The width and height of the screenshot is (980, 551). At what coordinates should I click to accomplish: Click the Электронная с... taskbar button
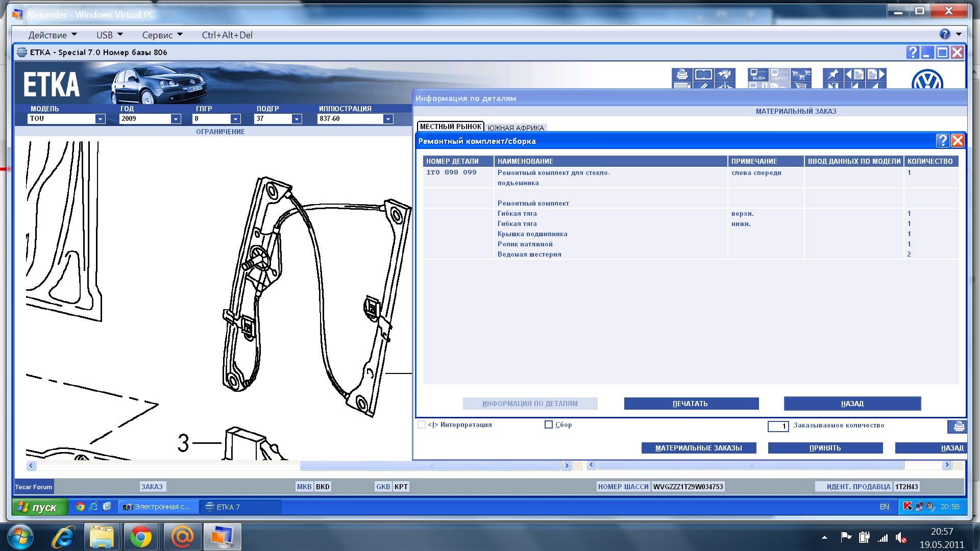coord(158,507)
